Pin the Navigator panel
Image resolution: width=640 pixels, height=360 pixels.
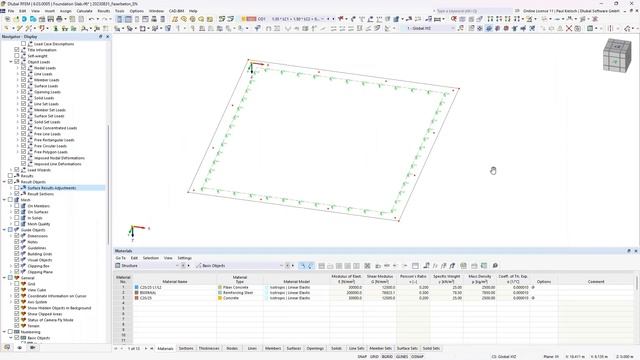coord(101,37)
